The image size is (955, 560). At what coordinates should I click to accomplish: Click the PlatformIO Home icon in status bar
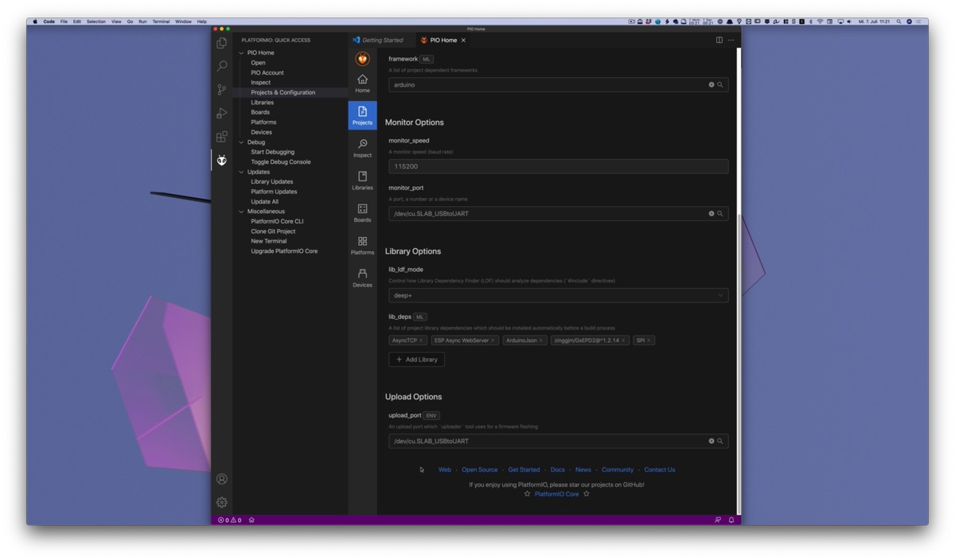[251, 520]
